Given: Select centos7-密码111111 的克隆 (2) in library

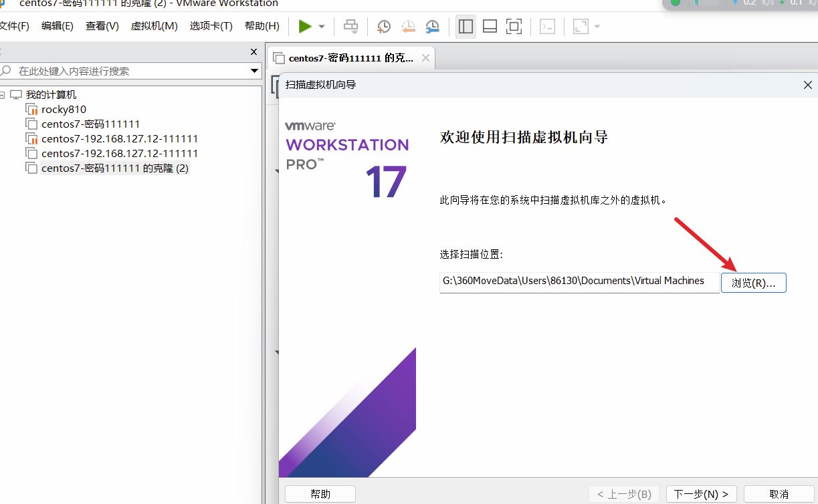Looking at the screenshot, I should tap(115, 168).
